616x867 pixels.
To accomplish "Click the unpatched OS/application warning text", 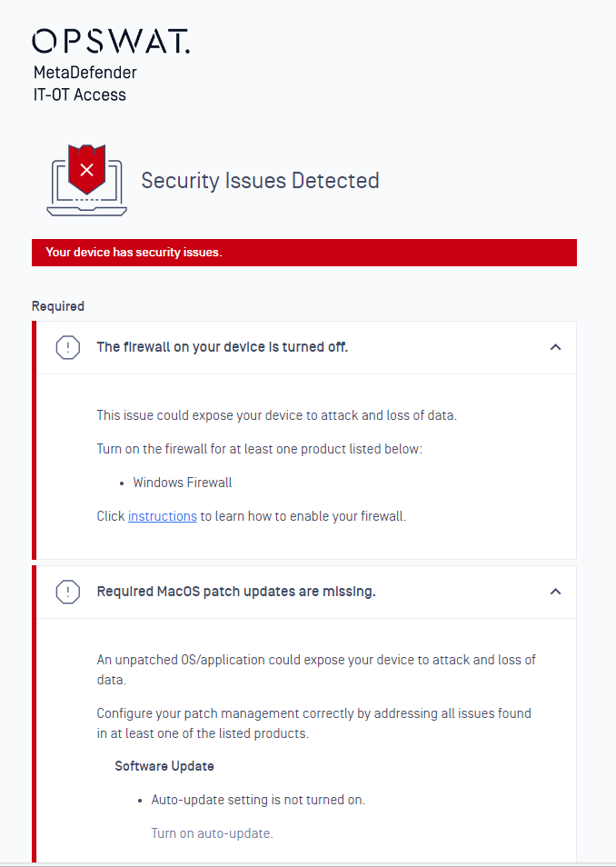I will point(316,670).
